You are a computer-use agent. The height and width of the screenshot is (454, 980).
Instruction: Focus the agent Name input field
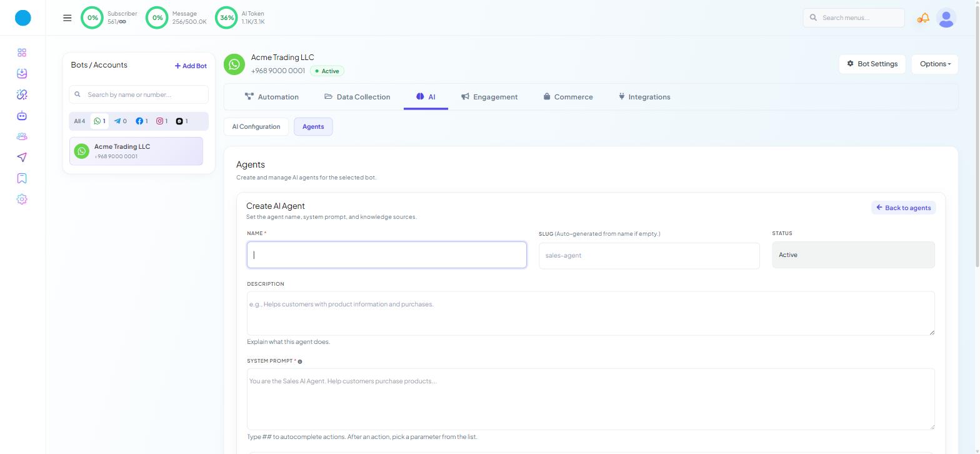(x=387, y=255)
